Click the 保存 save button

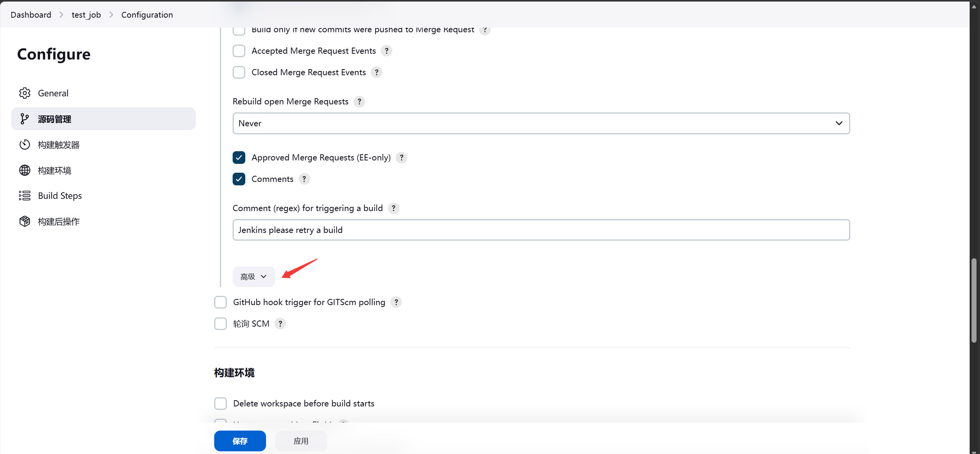(x=240, y=441)
